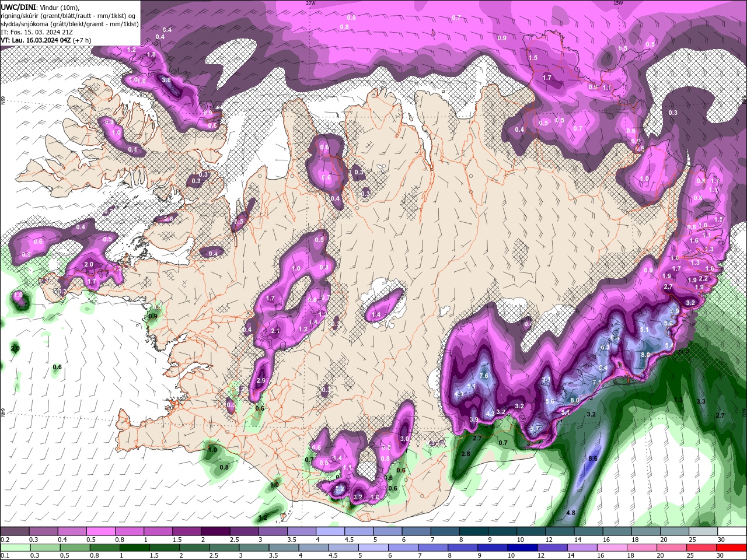This screenshot has height=560, width=747.
Task: Choose the 25 swatch in lower rain legend
Action: pyautogui.click(x=702, y=548)
